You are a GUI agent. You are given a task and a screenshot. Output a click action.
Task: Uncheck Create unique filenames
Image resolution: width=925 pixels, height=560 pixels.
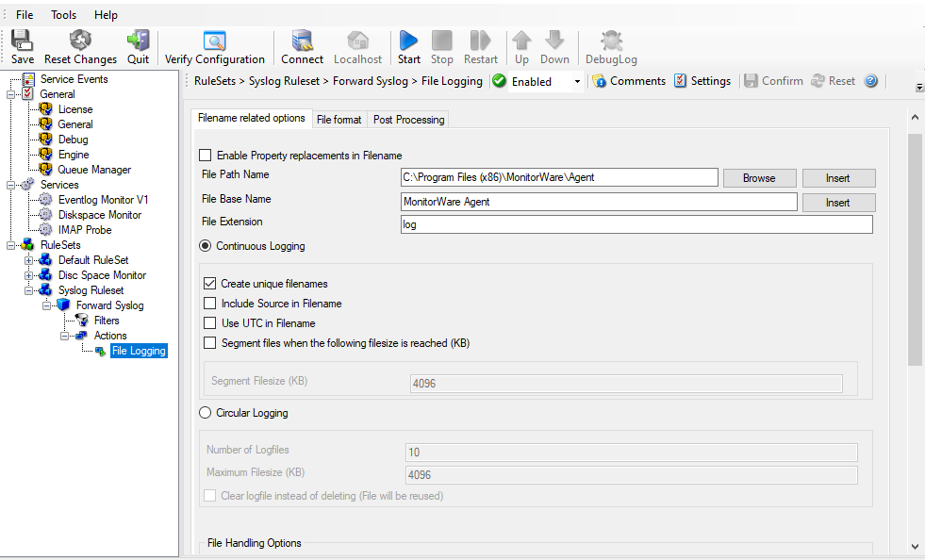pos(210,284)
